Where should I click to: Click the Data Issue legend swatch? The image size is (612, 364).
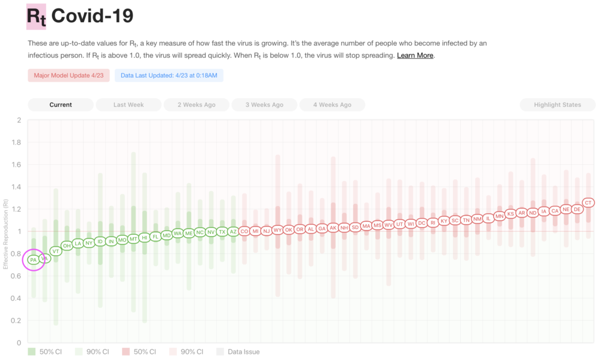219,352
